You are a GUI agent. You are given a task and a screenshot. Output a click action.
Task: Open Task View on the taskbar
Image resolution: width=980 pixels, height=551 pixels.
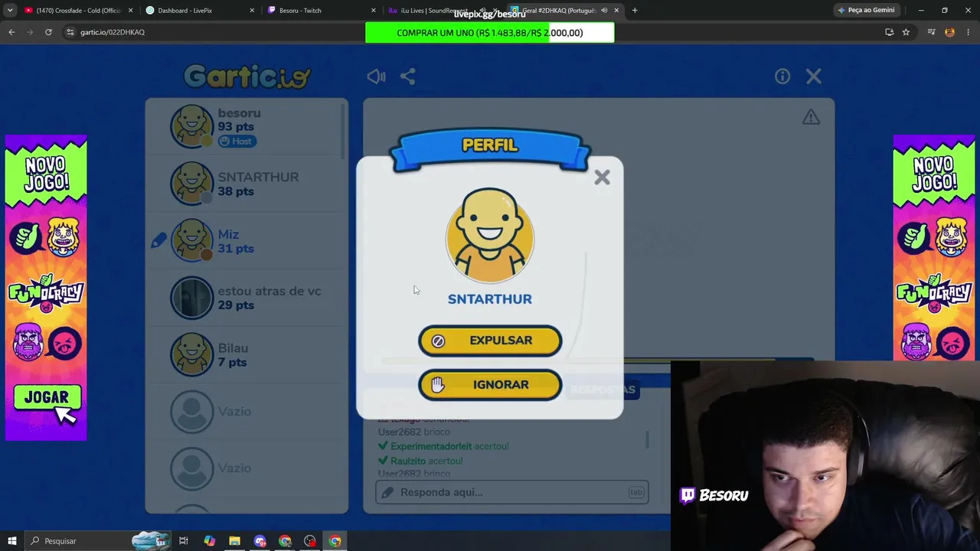(184, 541)
